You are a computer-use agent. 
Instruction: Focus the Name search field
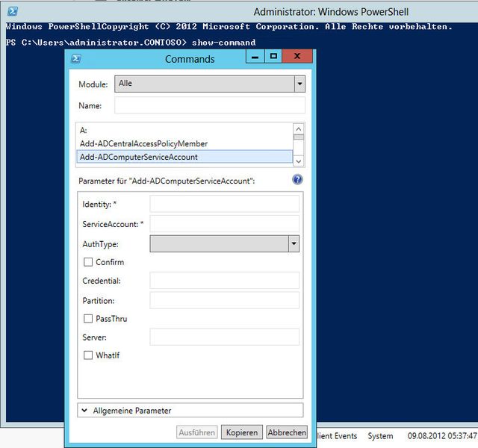[x=210, y=105]
